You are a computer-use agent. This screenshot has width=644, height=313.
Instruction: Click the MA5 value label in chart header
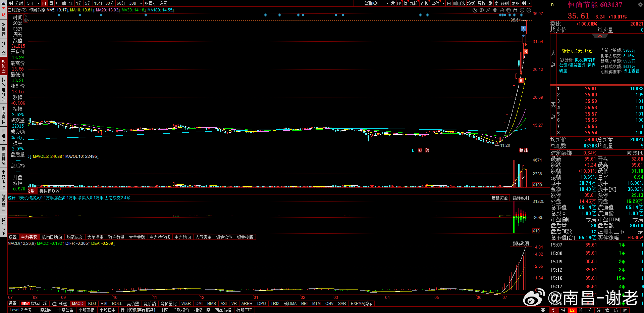tap(58, 10)
